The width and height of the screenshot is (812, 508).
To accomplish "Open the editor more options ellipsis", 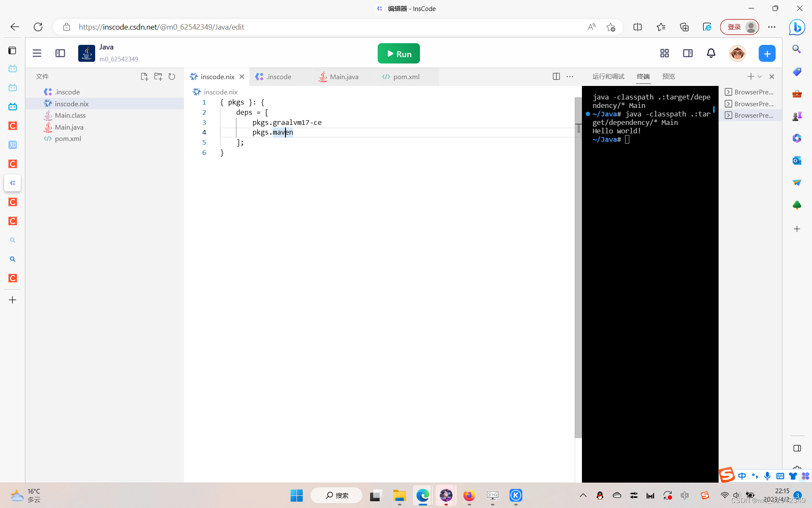I will [x=570, y=77].
